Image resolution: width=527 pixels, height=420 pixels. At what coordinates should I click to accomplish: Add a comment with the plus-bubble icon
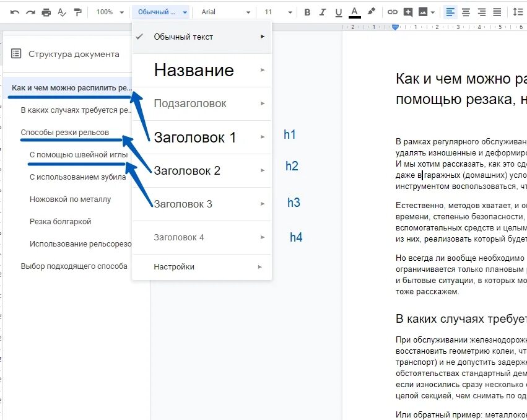click(407, 12)
